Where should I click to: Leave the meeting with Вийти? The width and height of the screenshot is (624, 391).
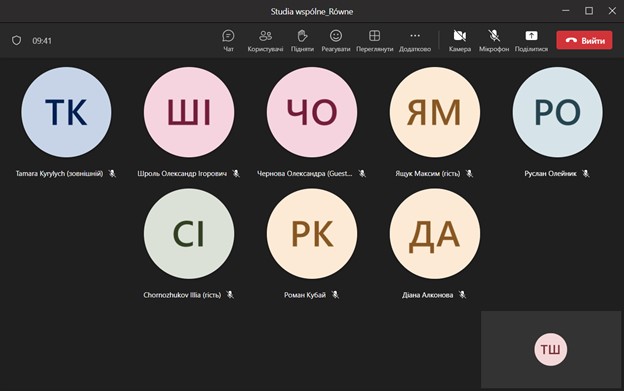[584, 41]
